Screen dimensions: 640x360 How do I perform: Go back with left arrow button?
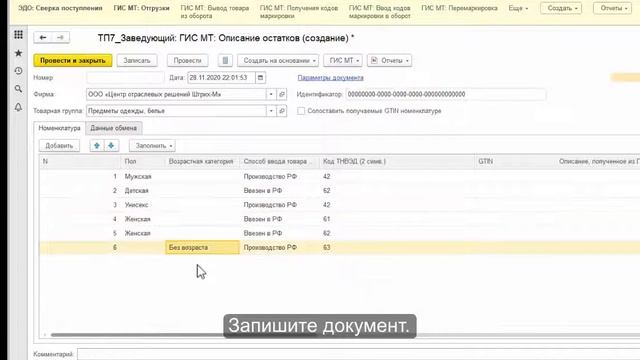[42, 38]
